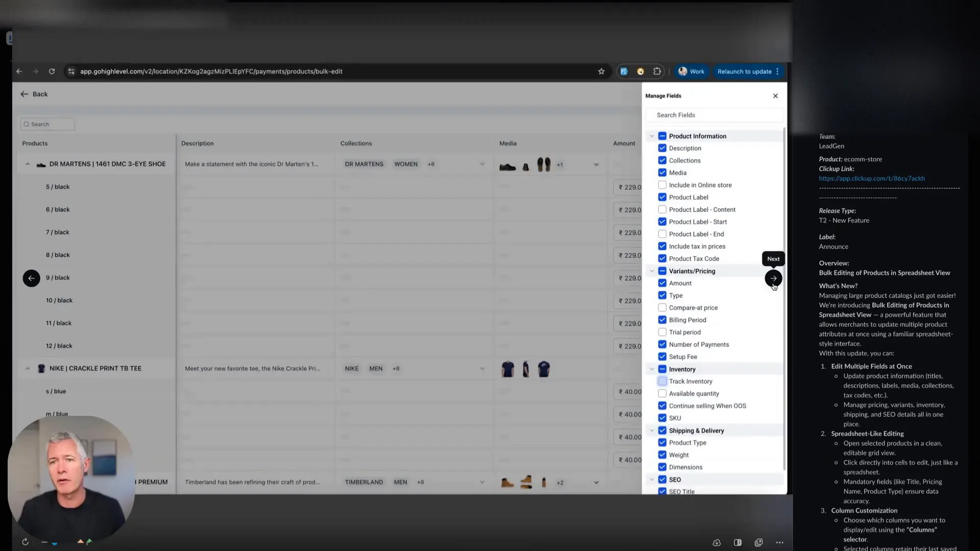Screen dimensions: 980x551
Task: Check the Track Inventory checkbox
Action: [x=662, y=381]
